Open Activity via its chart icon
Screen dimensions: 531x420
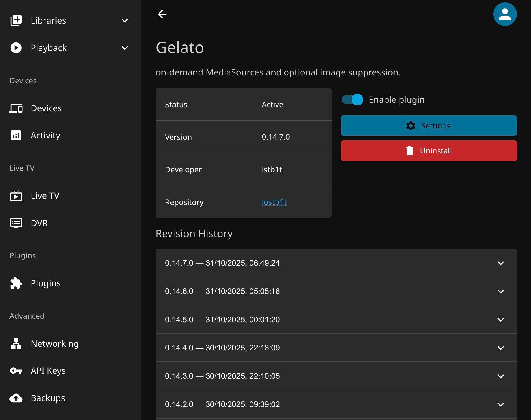(16, 135)
